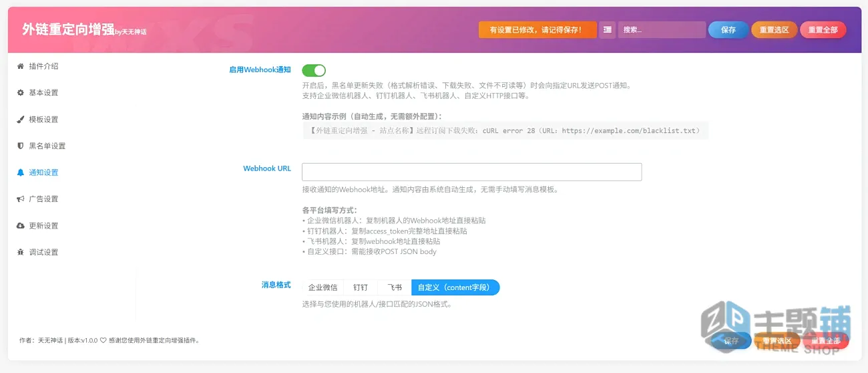Click the 飞书机器人 instruction line
This screenshot has width=868, height=373.
tap(371, 241)
